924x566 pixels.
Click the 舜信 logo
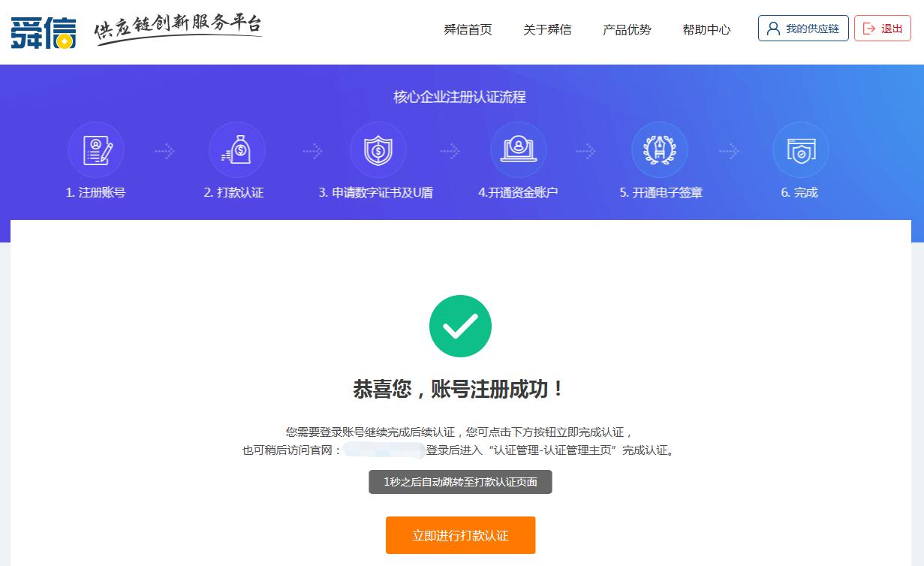(x=44, y=31)
